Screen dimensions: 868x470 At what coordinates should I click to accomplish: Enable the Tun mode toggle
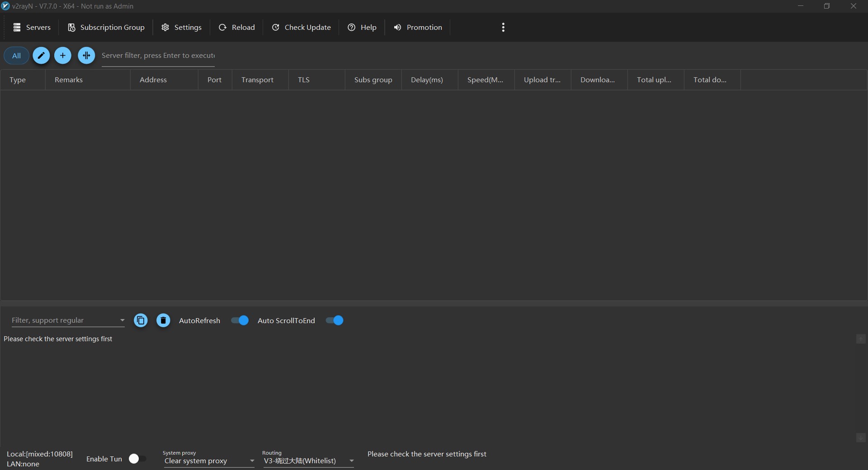(137, 459)
